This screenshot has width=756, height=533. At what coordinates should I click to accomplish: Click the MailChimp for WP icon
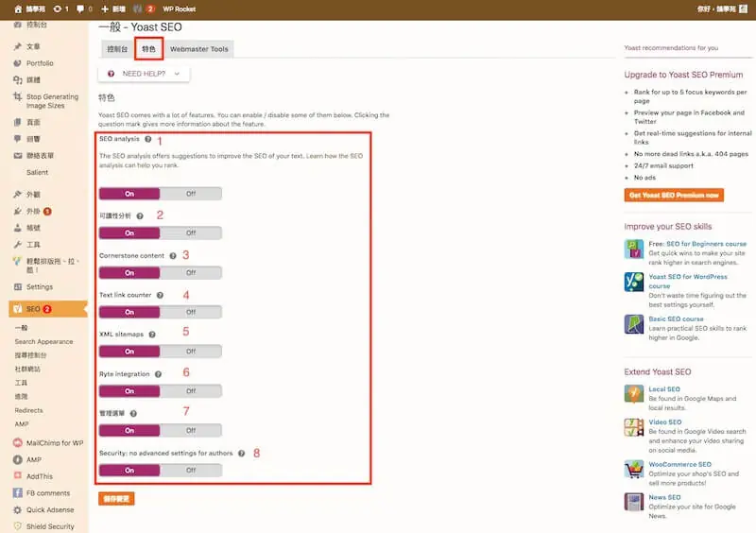point(17,442)
